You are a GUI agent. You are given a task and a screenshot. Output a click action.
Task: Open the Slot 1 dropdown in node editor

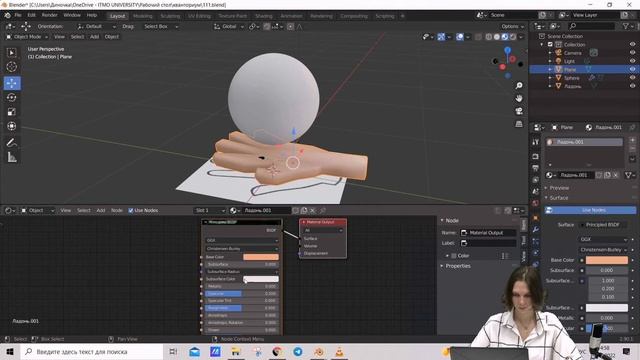(x=210, y=211)
